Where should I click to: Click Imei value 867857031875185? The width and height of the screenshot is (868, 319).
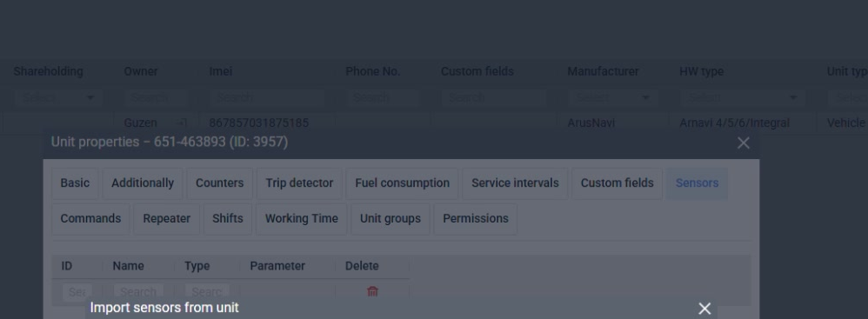[x=258, y=123]
